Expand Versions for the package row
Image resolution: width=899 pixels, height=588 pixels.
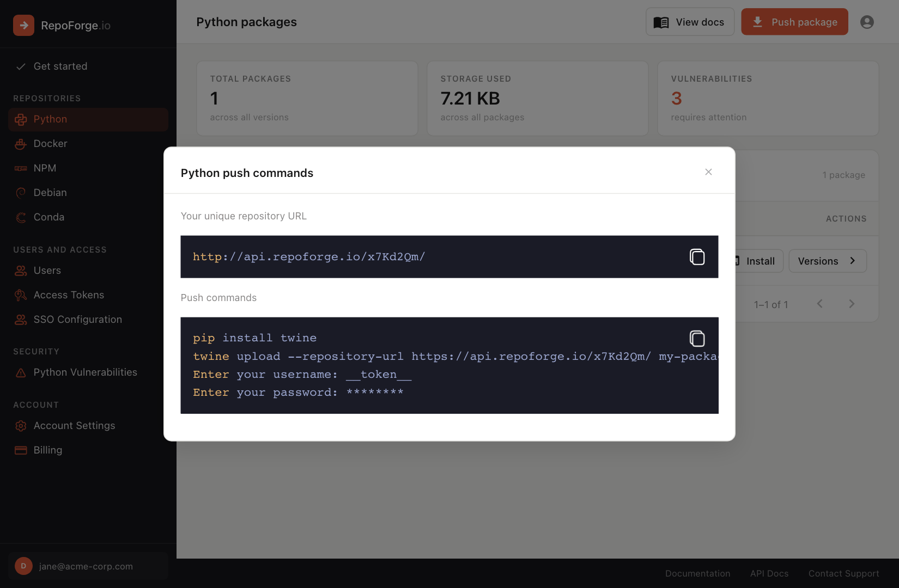point(827,261)
